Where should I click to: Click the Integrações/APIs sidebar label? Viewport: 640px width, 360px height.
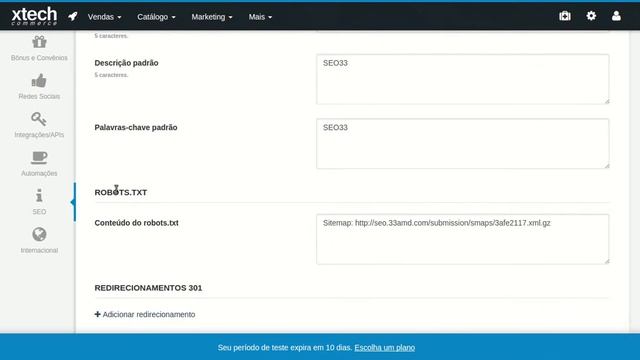point(39,135)
